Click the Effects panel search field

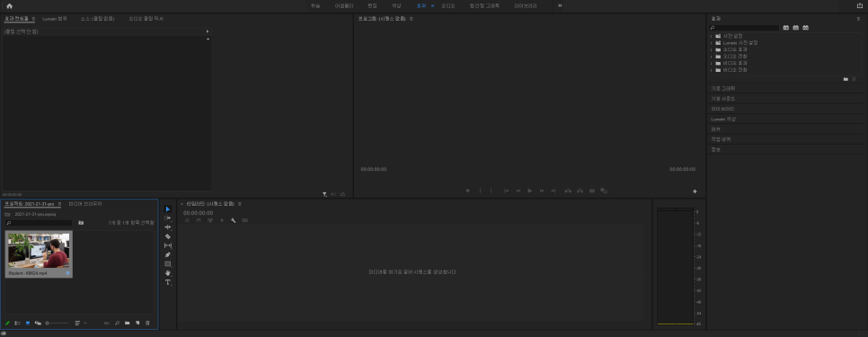click(745, 28)
